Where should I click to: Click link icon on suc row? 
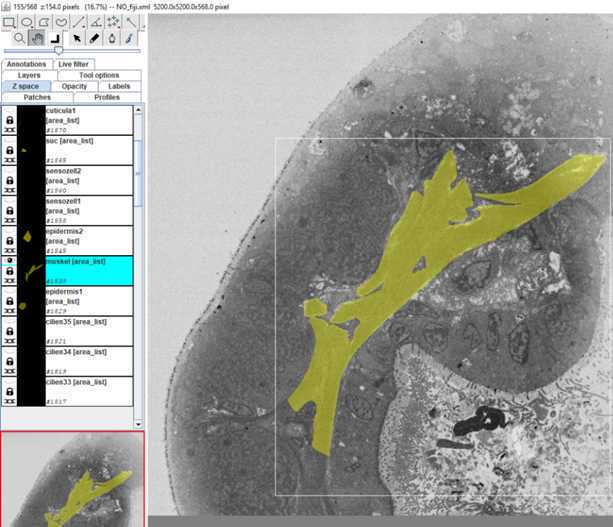pos(9,160)
